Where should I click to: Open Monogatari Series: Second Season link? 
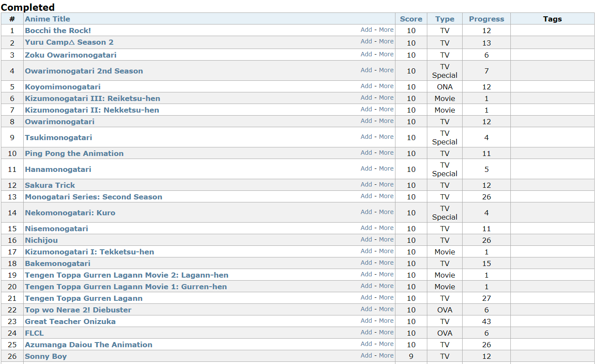pos(93,197)
